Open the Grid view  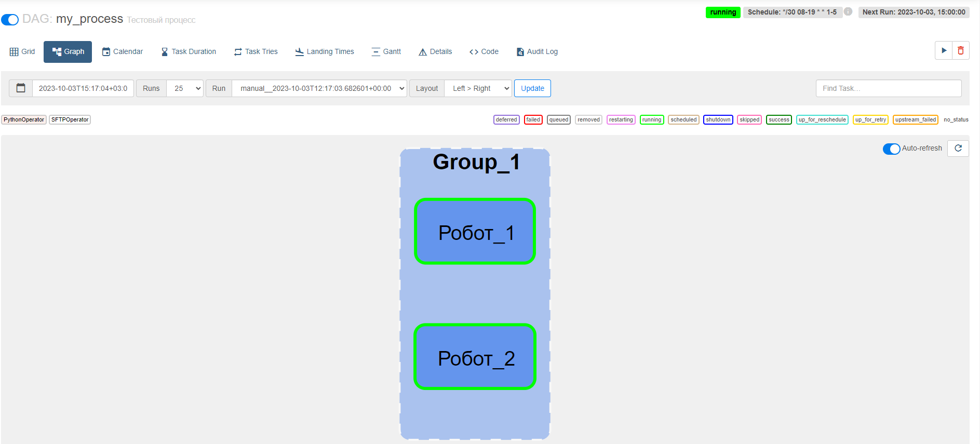click(22, 52)
